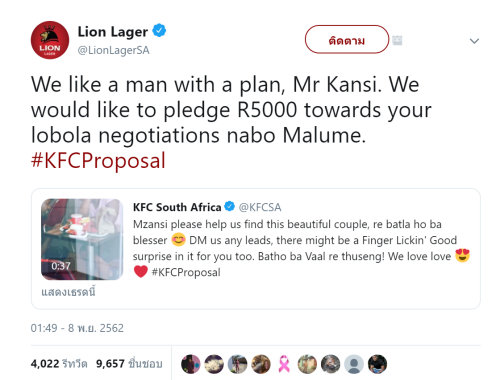Click the แสดงเธรดนี้ show thread link
This screenshot has width=500, height=380.
pos(68,292)
